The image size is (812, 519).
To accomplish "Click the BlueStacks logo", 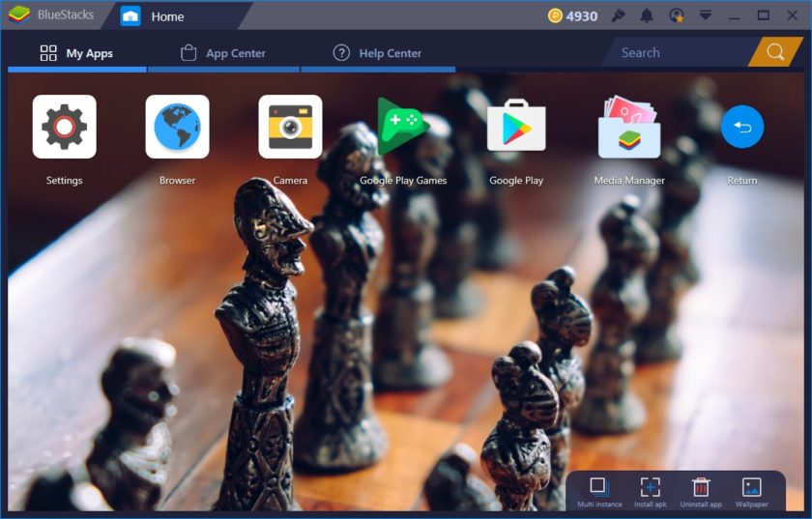I will click(x=19, y=15).
